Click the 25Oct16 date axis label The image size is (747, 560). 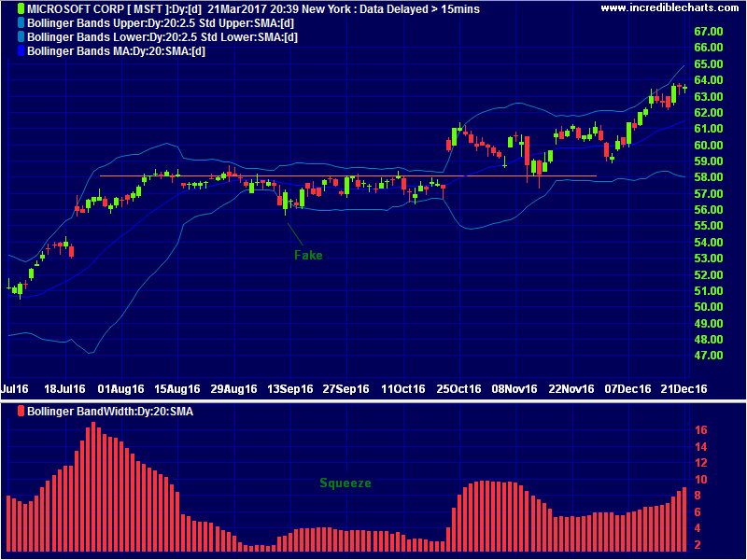point(459,389)
